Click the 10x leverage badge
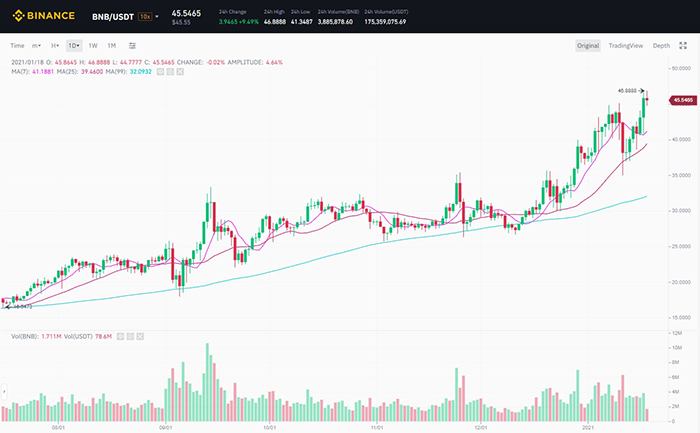 click(146, 16)
